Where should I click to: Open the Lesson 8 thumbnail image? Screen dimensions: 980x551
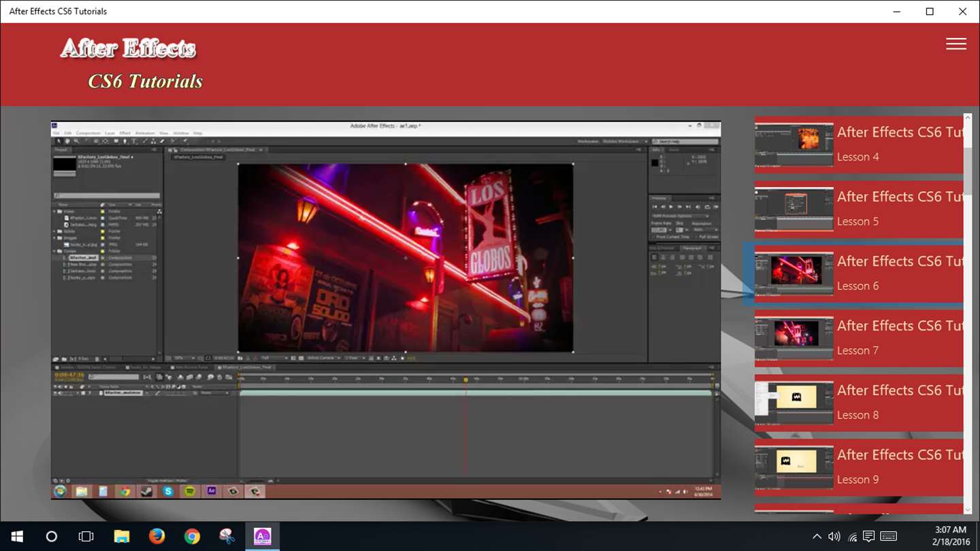[794, 403]
